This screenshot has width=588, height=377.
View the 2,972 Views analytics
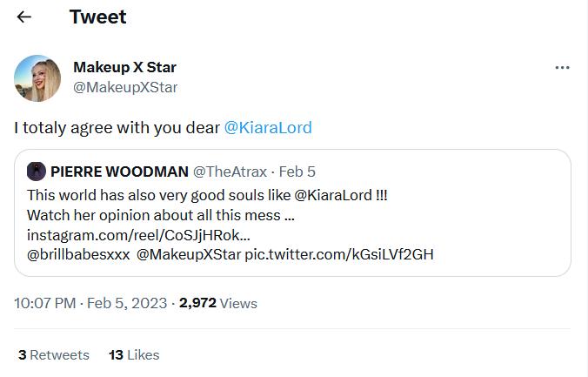pyautogui.click(x=218, y=303)
